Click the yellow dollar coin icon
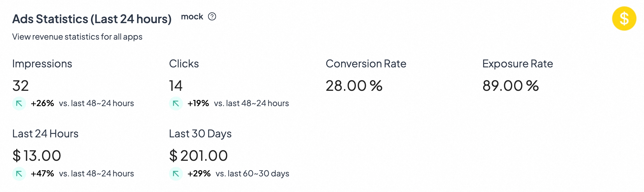This screenshot has width=644, height=192. point(624,19)
